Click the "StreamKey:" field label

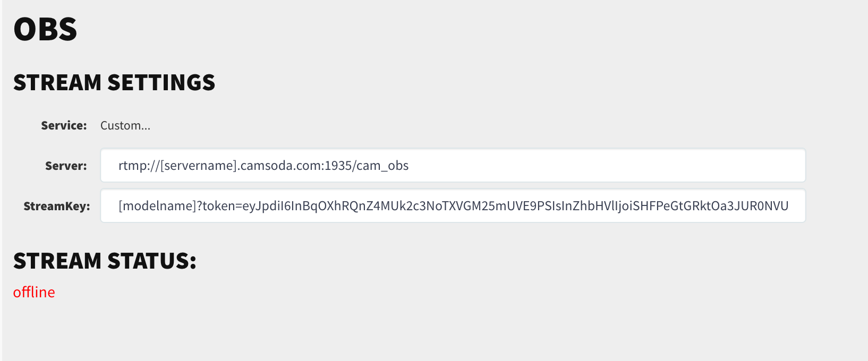56,207
